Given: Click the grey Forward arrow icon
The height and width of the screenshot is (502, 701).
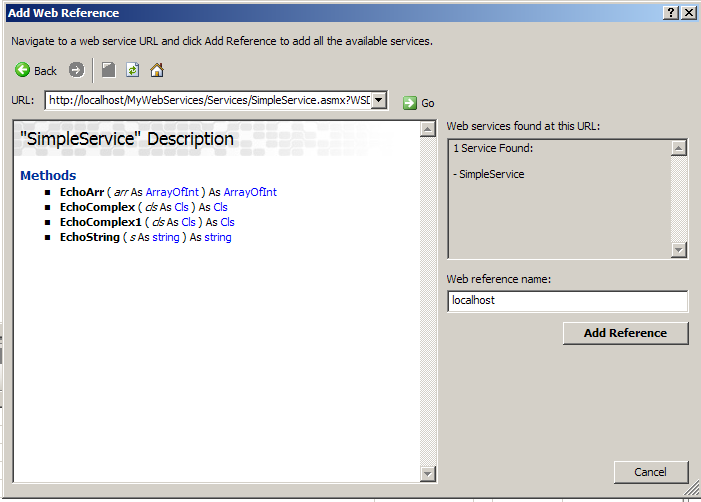Looking at the screenshot, I should coord(76,70).
